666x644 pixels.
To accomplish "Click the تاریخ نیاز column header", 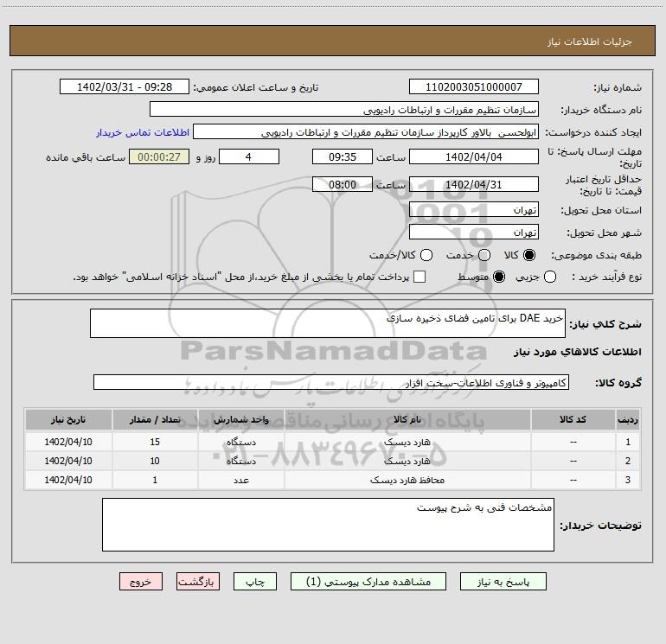I will (68, 419).
